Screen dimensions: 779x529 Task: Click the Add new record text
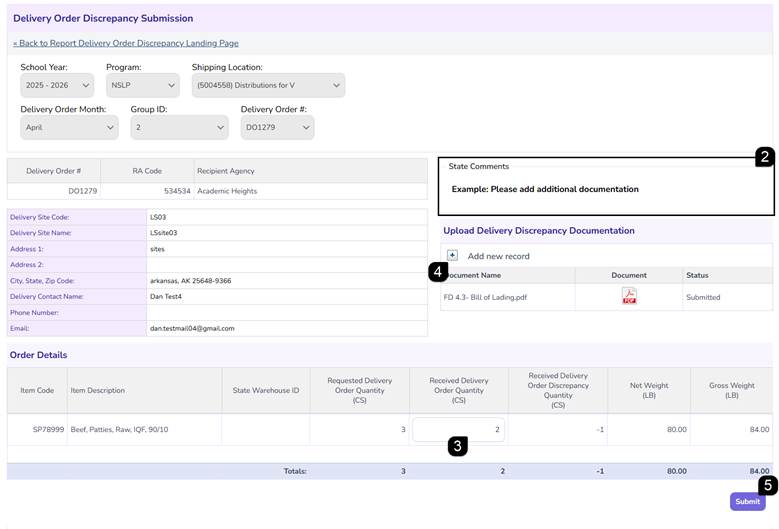pyautogui.click(x=498, y=256)
